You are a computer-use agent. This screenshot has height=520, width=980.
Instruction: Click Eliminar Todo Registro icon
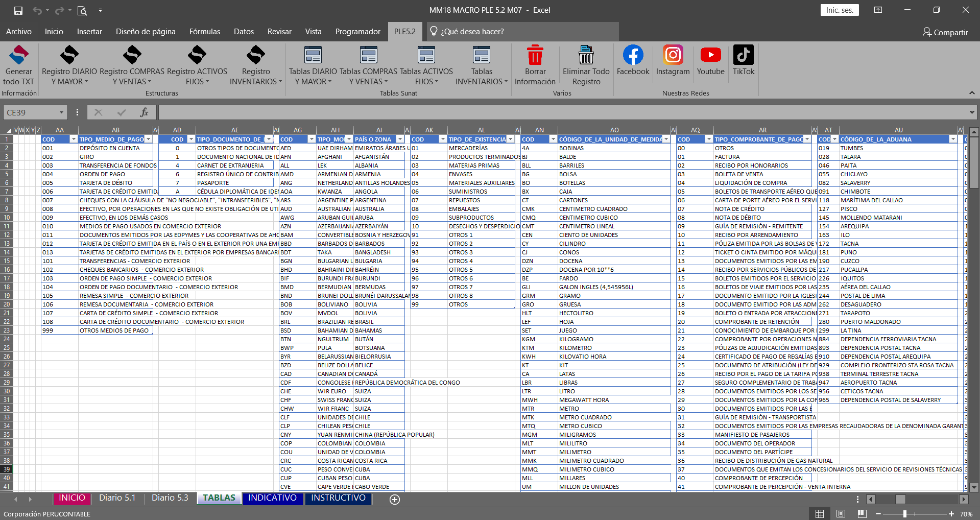pos(586,55)
